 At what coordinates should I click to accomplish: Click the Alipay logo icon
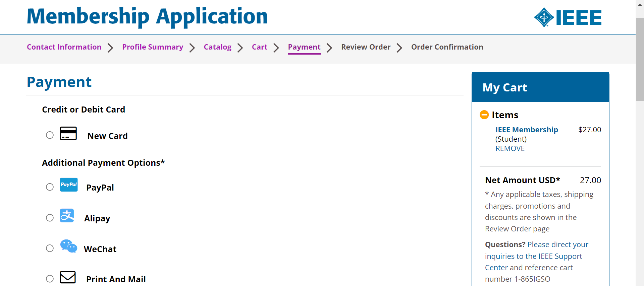click(x=67, y=216)
